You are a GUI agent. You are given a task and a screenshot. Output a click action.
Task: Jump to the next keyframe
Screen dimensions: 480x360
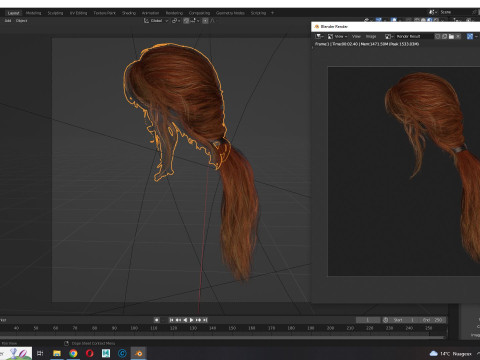(198, 320)
